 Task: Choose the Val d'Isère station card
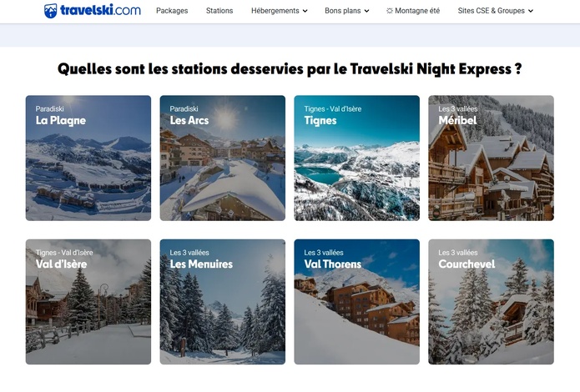coord(88,302)
